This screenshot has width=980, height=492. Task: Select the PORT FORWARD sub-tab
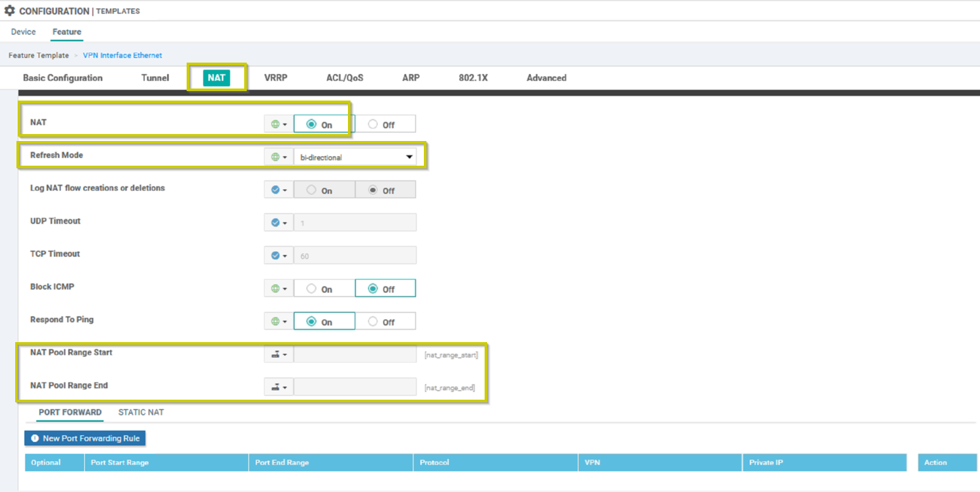[70, 412]
